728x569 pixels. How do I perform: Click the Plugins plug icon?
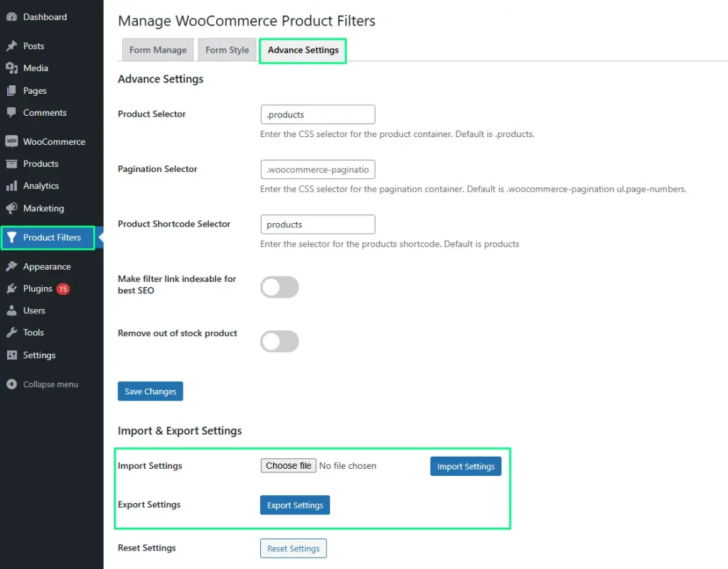click(11, 288)
